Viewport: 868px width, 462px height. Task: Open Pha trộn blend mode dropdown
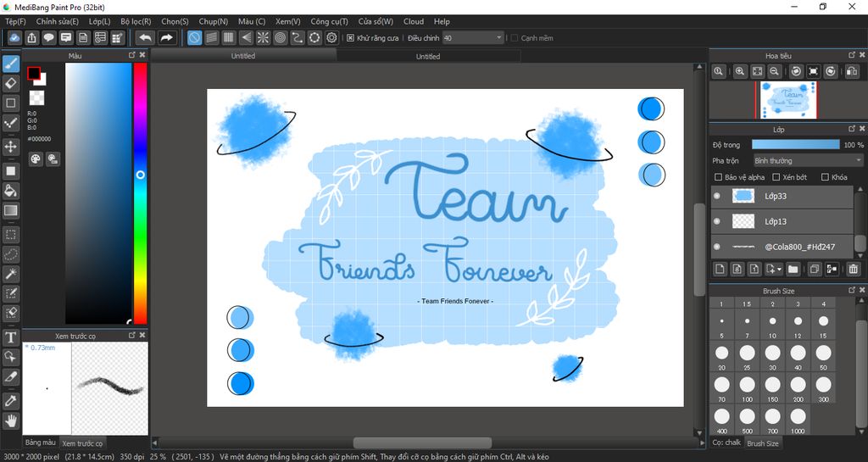[807, 160]
